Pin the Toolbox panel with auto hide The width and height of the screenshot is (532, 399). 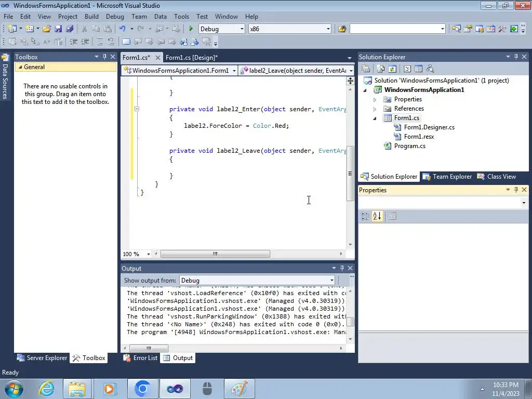coord(104,57)
